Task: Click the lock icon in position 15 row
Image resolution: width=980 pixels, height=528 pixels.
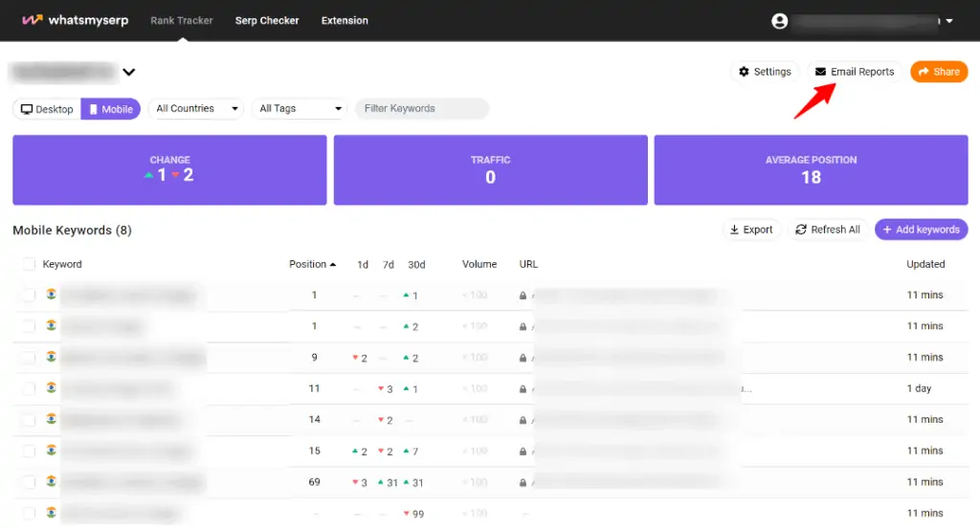Action: [x=523, y=451]
